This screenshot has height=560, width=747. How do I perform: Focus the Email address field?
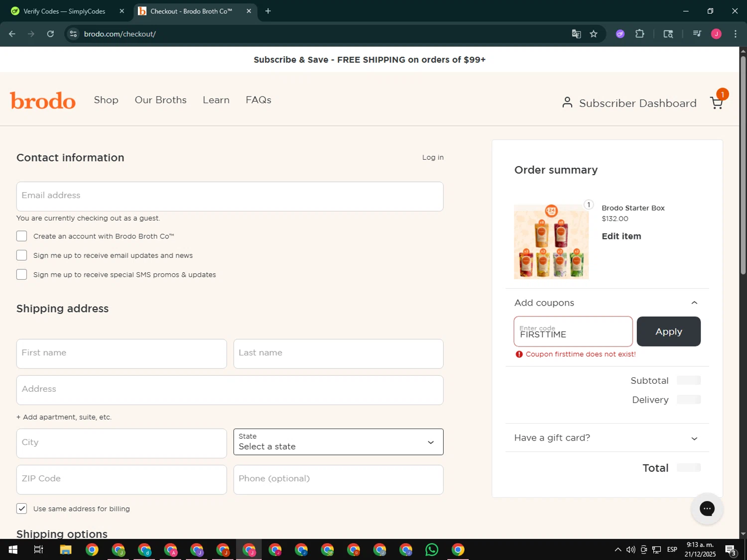pos(230,196)
